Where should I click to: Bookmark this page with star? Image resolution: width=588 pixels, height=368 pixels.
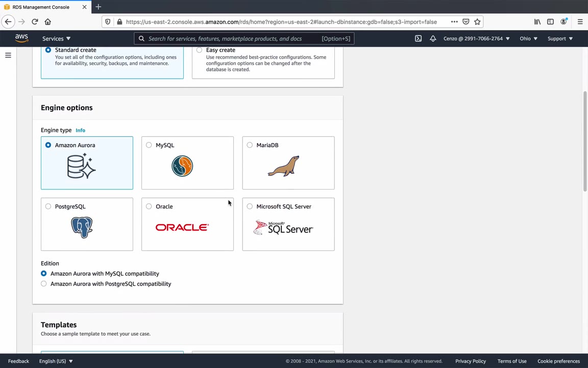[x=477, y=22]
